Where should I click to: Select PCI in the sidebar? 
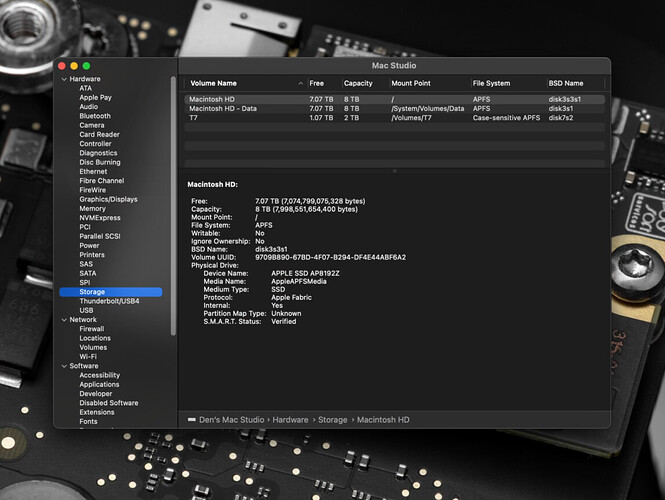click(x=85, y=227)
